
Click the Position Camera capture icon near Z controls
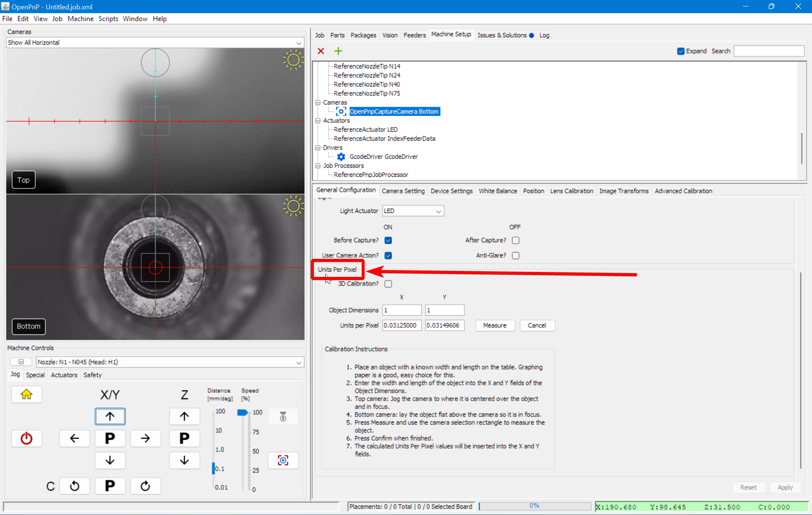click(283, 460)
